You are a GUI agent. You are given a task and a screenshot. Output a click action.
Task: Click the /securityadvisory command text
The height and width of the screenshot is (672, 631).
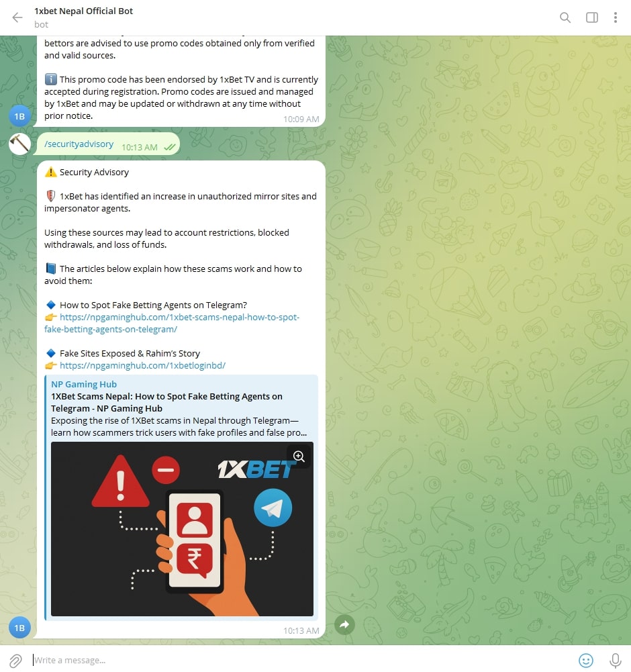(x=79, y=144)
